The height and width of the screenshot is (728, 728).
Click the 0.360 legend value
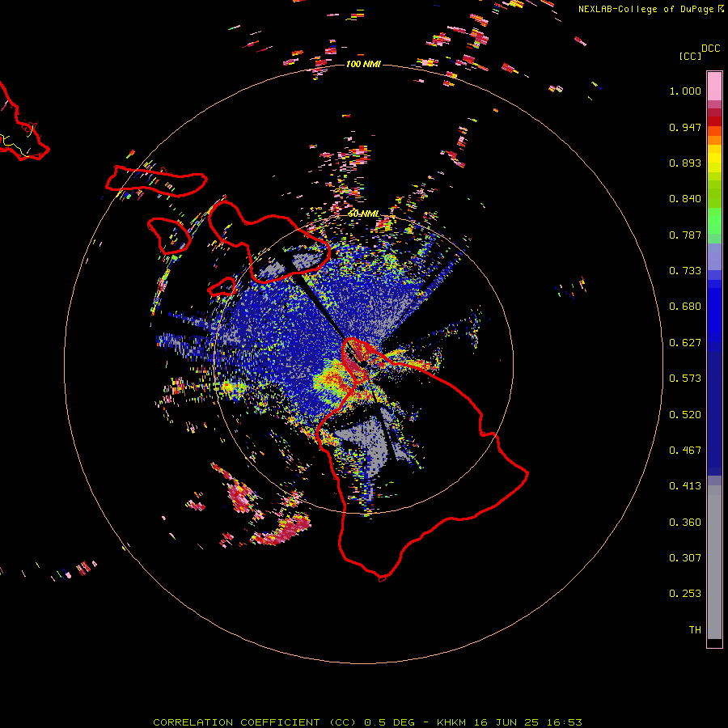point(685,523)
